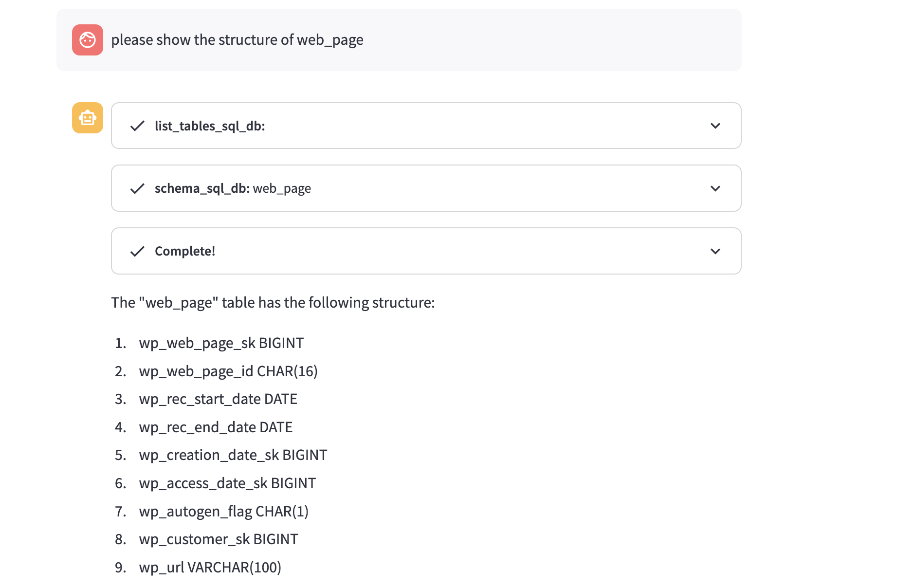
Task: Click user message about web_page structure
Action: tap(237, 40)
